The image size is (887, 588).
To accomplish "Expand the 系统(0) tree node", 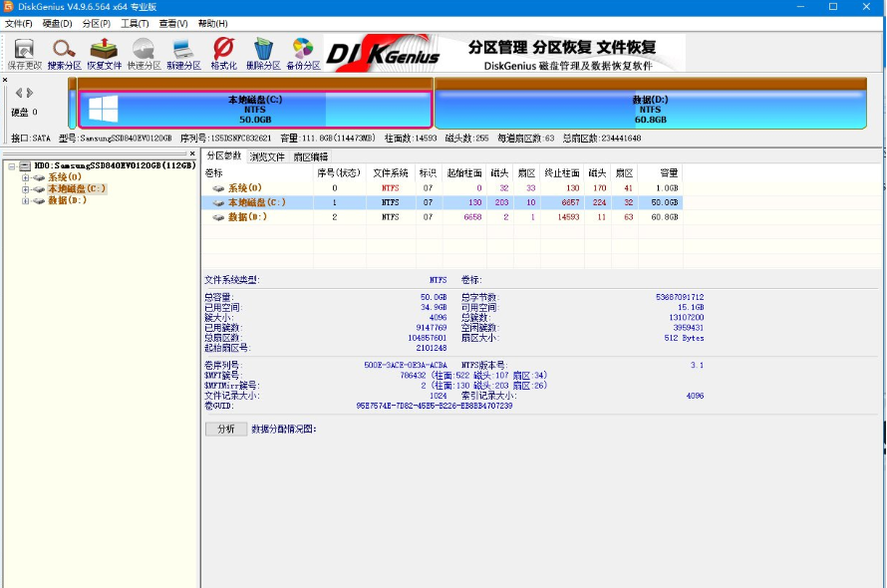I will (x=25, y=177).
